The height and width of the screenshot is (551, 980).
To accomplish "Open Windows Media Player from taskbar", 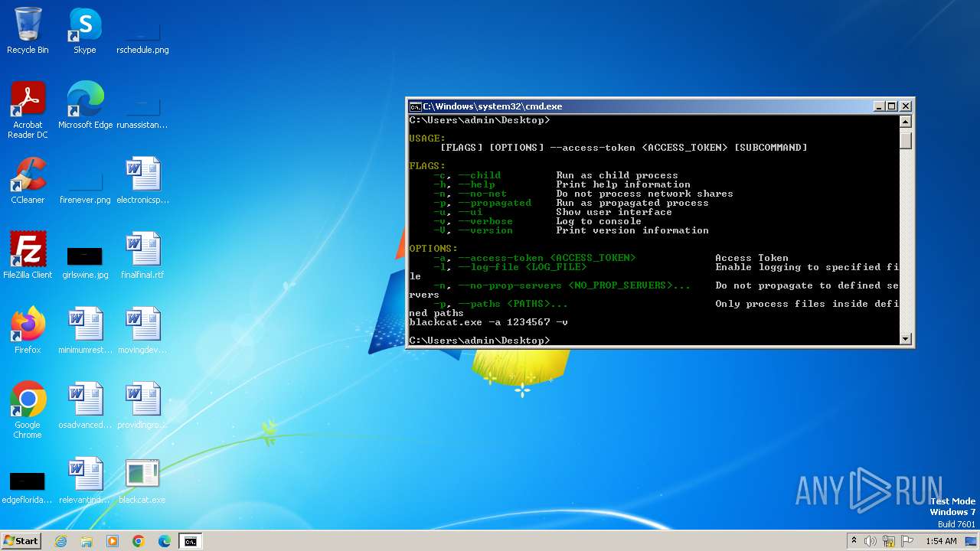I will 113,541.
